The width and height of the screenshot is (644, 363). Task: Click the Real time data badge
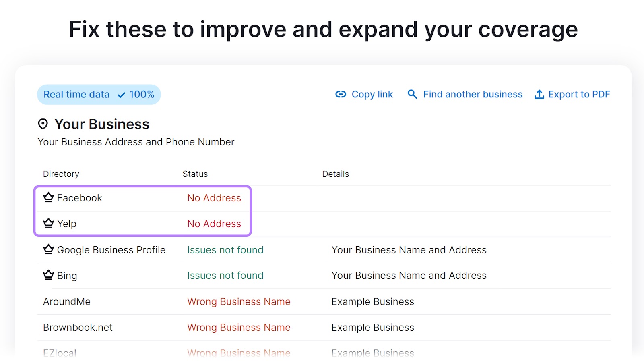point(99,95)
